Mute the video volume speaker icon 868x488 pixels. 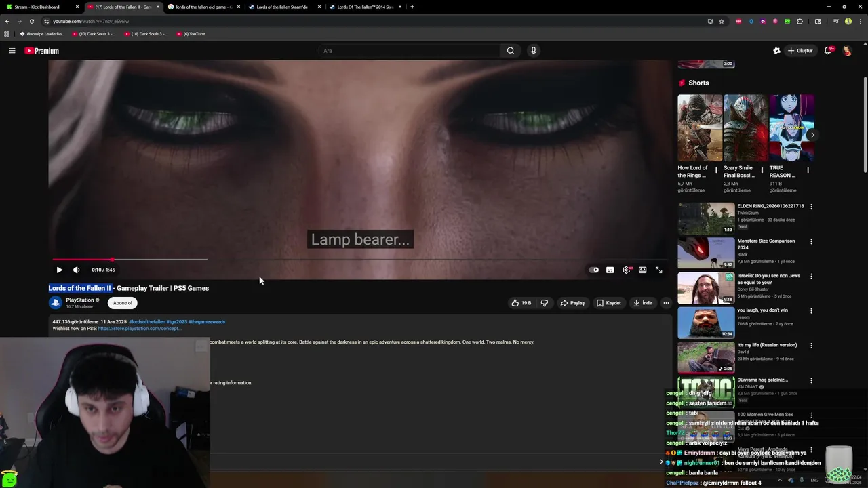(x=76, y=270)
